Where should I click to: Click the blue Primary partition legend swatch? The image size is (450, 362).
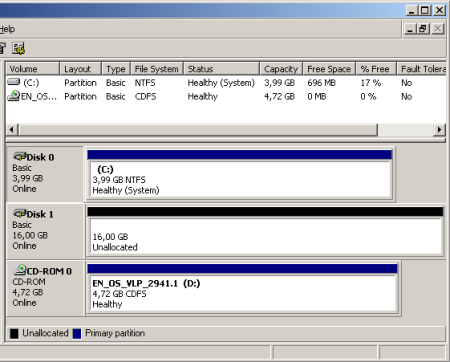77,333
